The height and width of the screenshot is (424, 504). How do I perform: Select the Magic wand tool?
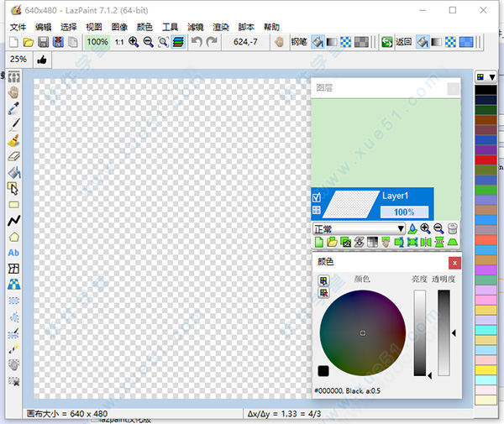pos(13,348)
